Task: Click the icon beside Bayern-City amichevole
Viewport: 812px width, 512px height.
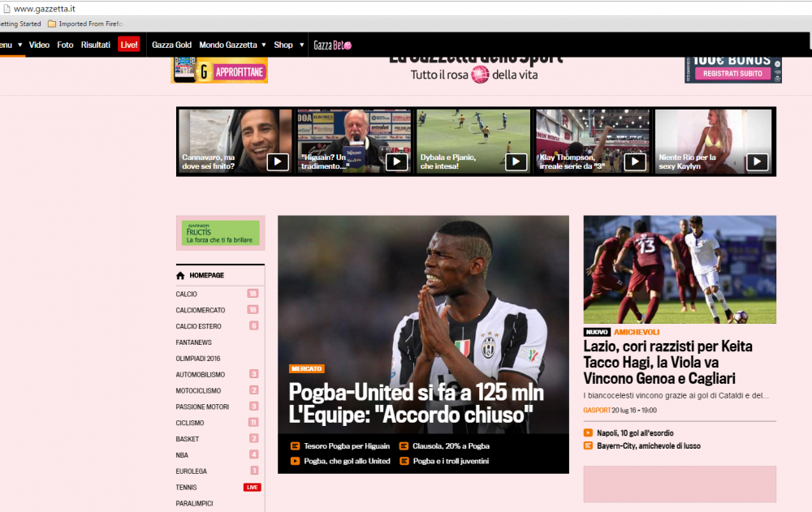Action: [588, 445]
